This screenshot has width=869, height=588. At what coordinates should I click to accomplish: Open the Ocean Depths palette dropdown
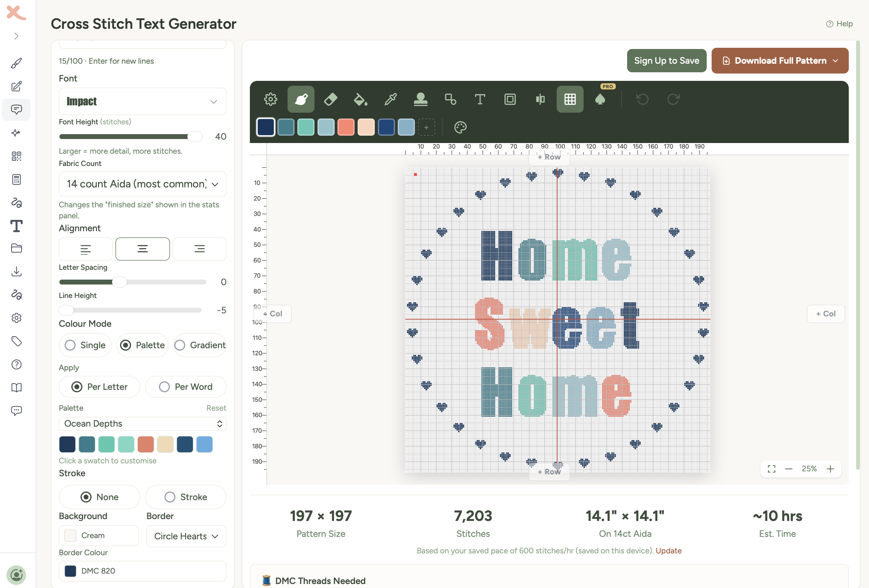[x=142, y=424]
